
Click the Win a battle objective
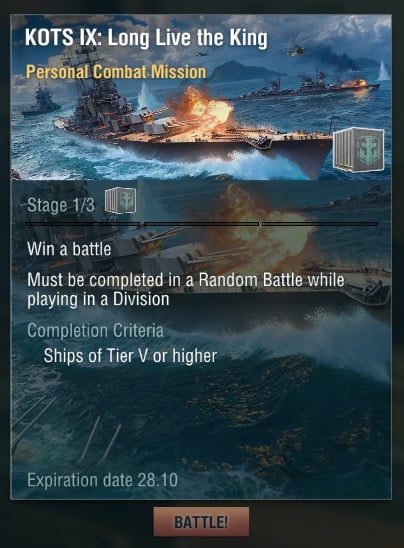pos(69,249)
